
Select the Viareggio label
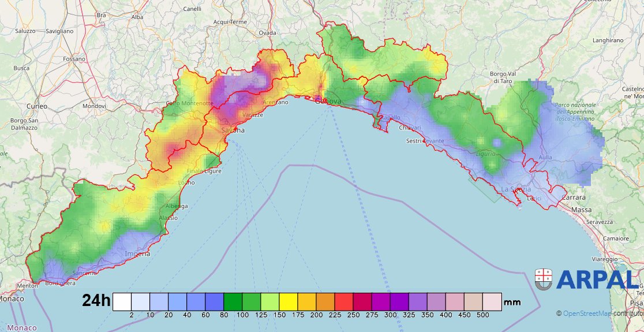click(x=605, y=259)
